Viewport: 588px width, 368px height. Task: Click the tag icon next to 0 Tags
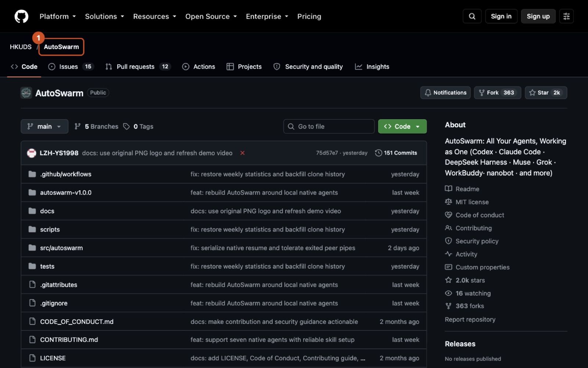click(x=126, y=126)
